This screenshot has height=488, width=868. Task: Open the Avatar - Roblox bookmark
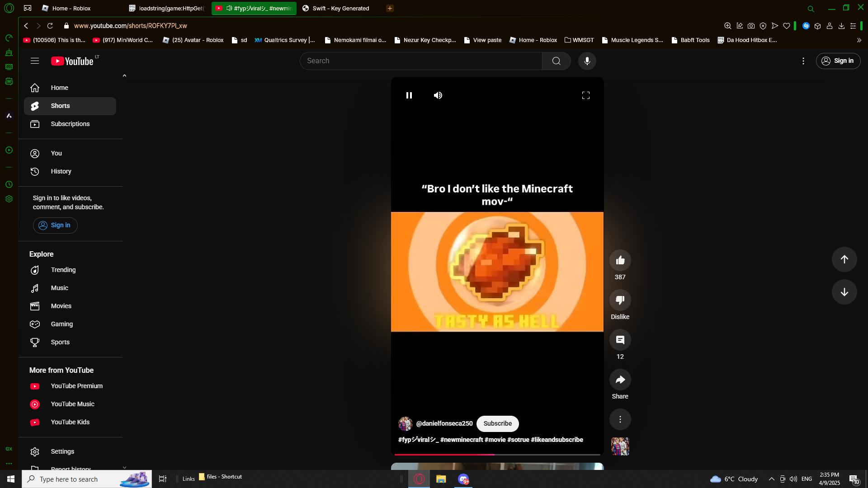pyautogui.click(x=193, y=40)
